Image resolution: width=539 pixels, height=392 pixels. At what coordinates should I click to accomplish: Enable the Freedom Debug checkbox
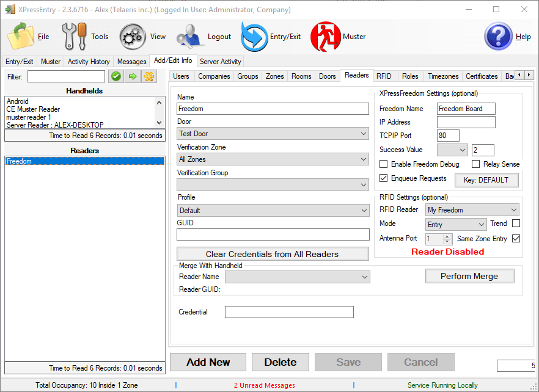point(384,164)
